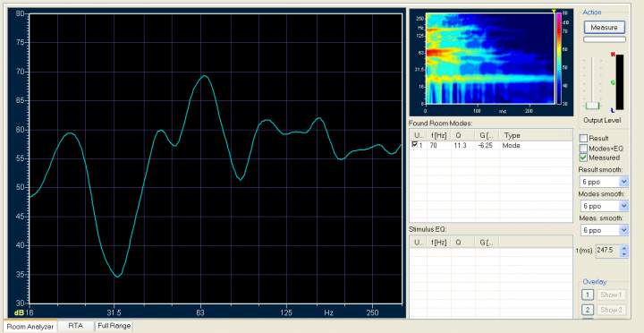
Task: Click the spectrogram dB color scale bar
Action: (x=558, y=58)
